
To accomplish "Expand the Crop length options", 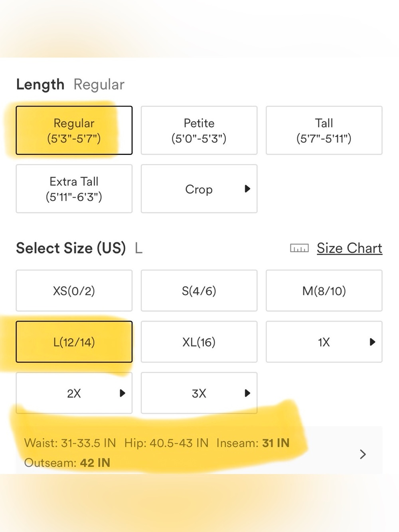I will coord(199,188).
